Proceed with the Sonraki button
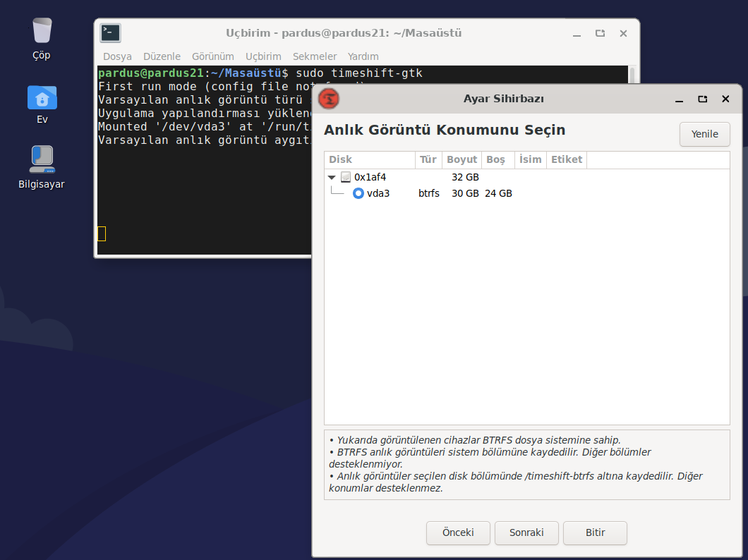The width and height of the screenshot is (748, 560). tap(526, 532)
